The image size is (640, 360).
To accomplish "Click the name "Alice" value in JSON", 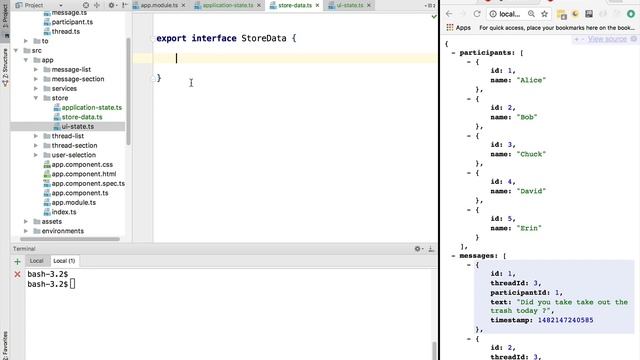I will tap(531, 80).
